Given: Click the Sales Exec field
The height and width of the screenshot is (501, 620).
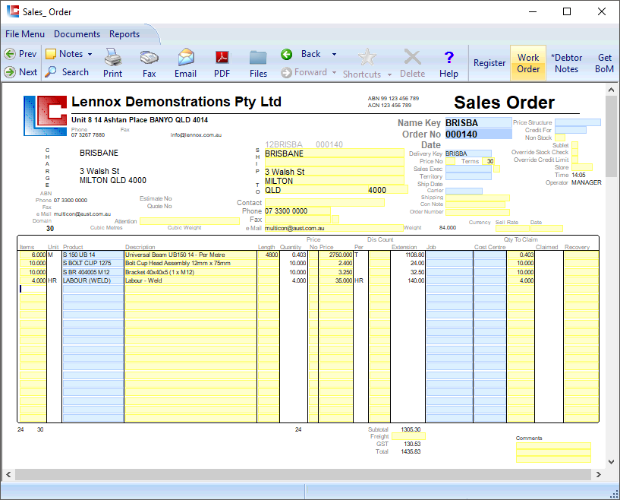Looking at the screenshot, I should pos(469,169).
